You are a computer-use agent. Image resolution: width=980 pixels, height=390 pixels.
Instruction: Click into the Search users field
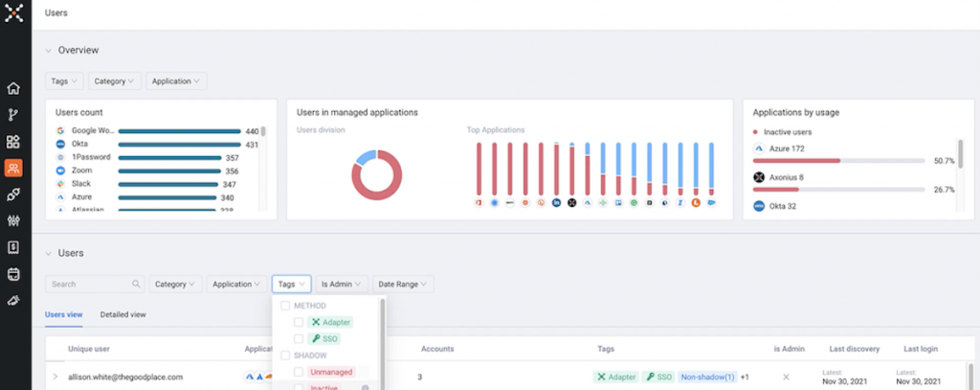(x=95, y=285)
